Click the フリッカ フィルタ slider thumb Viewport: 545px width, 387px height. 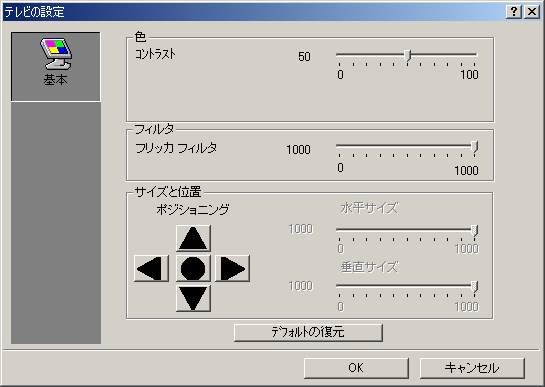pyautogui.click(x=475, y=147)
